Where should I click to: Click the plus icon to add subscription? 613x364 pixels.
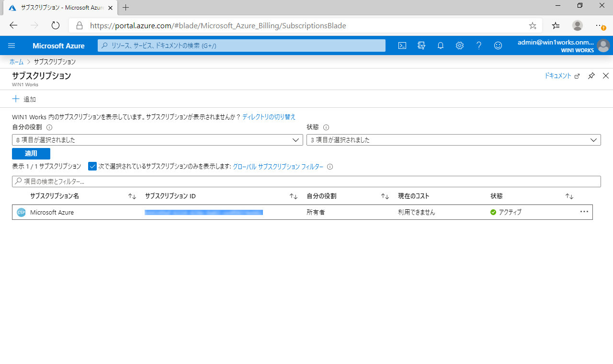[16, 99]
